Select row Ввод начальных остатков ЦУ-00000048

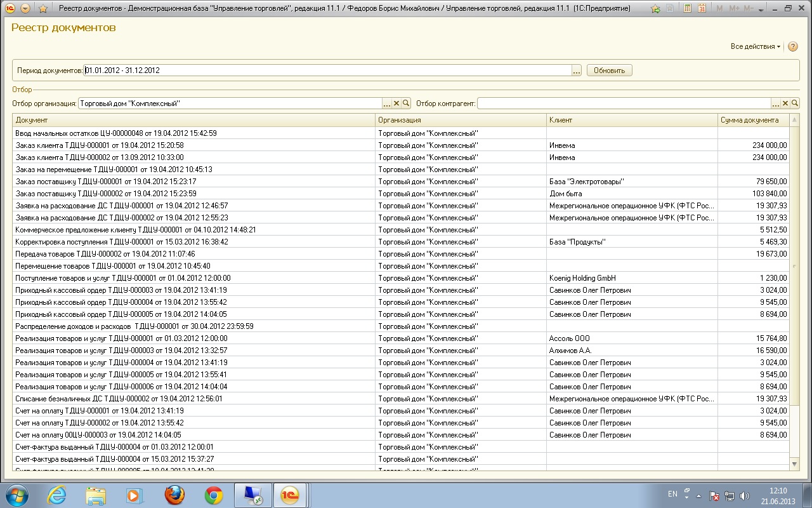click(x=402, y=133)
